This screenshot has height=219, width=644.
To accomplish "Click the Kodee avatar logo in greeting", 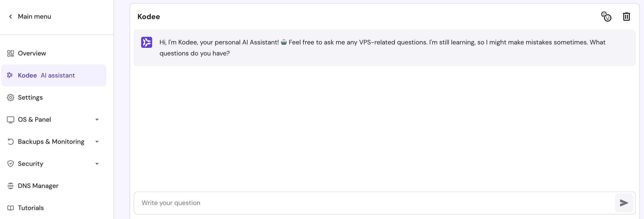I will pyautogui.click(x=146, y=42).
